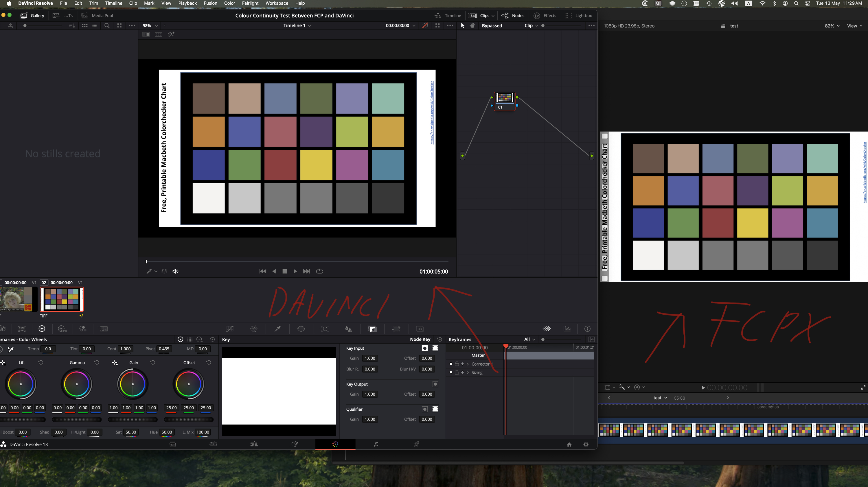
Task: Open Project Manager home icon
Action: (x=569, y=444)
